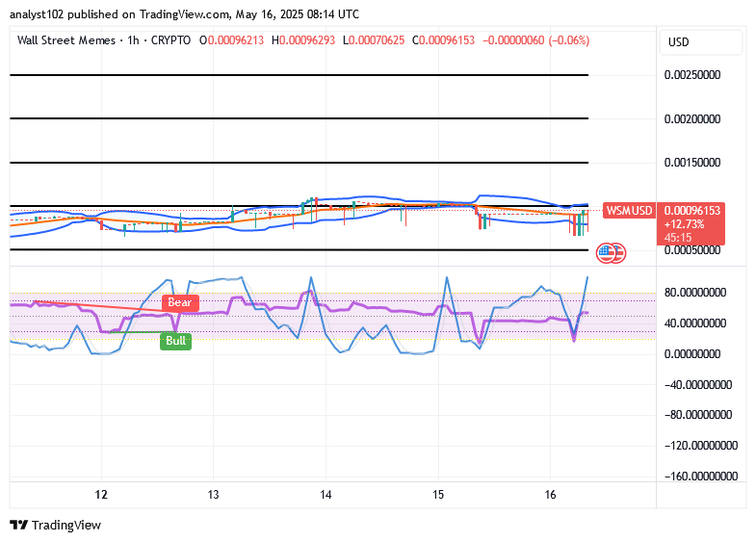Click the horizontal line at 0.0015 level
The height and width of the screenshot is (542, 756).
coord(299,163)
